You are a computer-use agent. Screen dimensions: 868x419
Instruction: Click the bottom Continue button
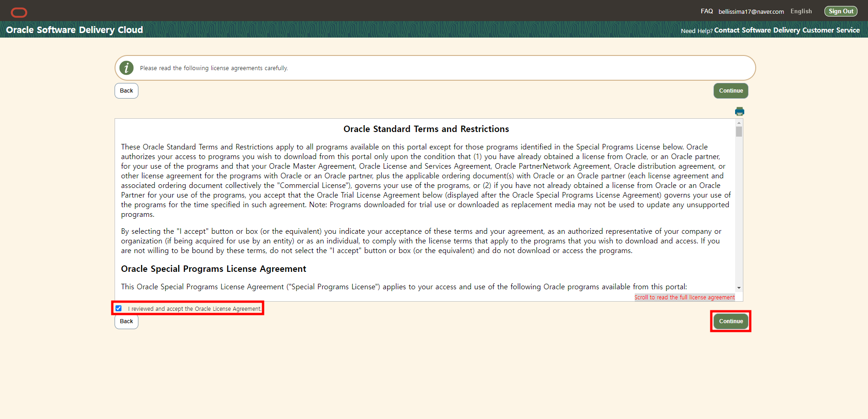click(x=731, y=321)
